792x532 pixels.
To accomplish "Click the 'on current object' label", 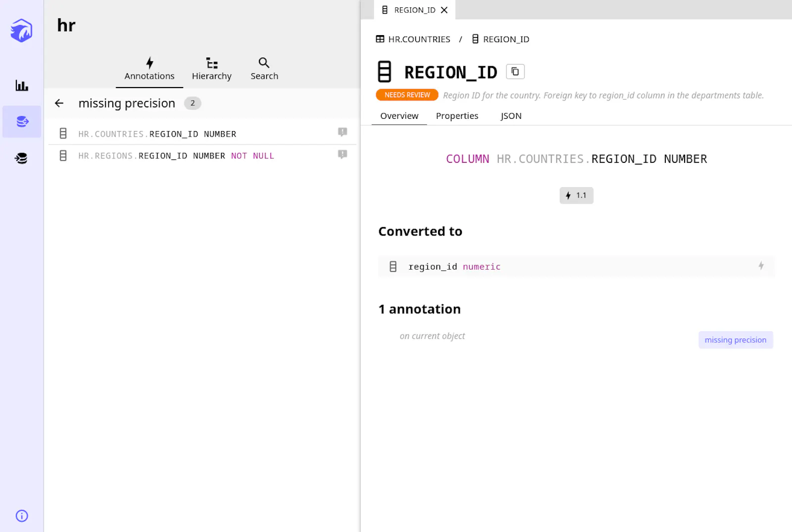I will pos(432,336).
